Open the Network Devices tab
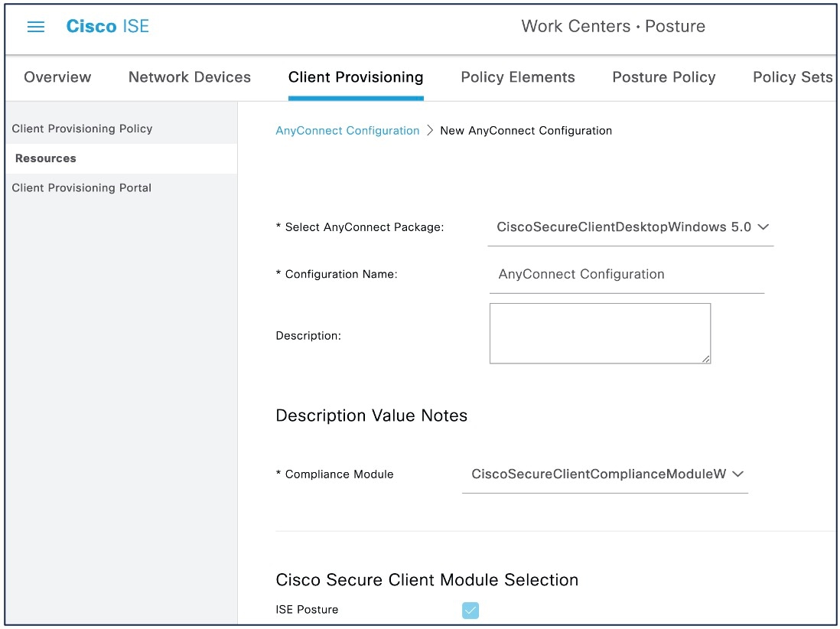 (x=190, y=77)
